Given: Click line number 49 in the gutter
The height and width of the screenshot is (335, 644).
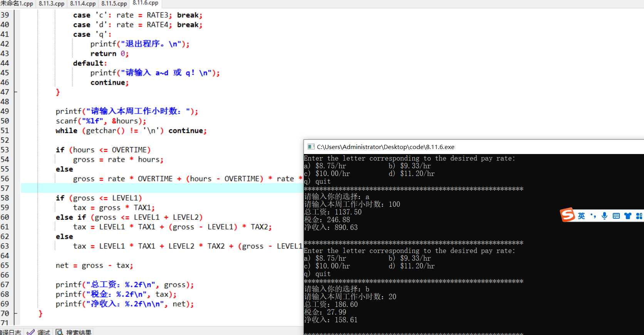Looking at the screenshot, I should pyautogui.click(x=5, y=111).
